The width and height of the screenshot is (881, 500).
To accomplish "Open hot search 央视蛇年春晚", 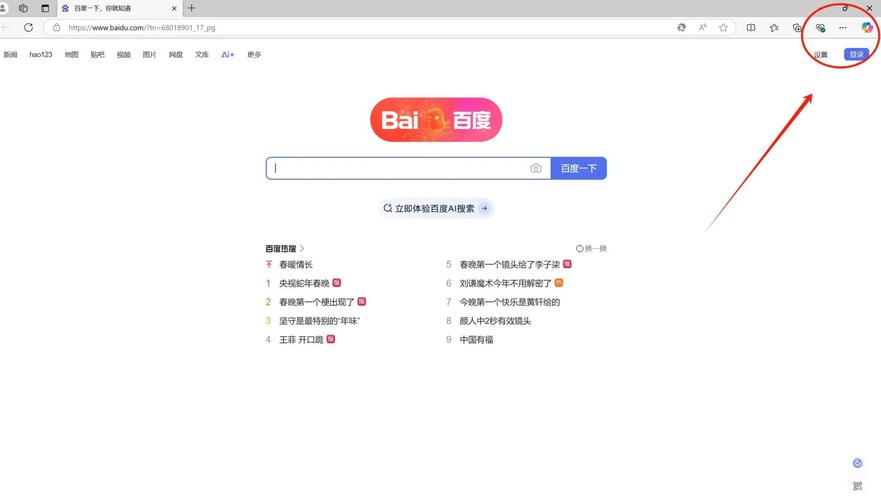I will pyautogui.click(x=304, y=283).
